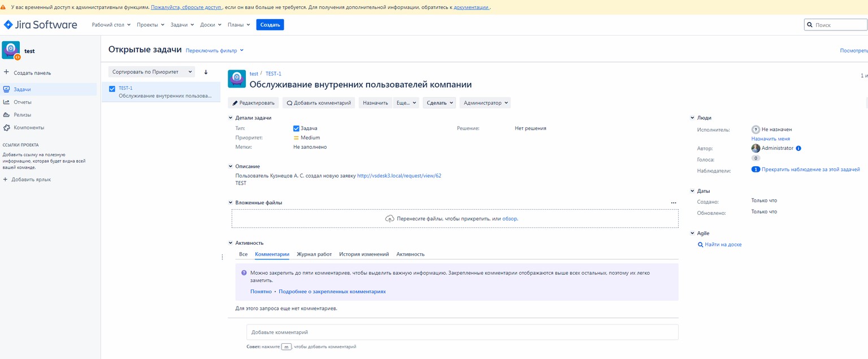Open the vsdesk3.local request link

(x=399, y=176)
